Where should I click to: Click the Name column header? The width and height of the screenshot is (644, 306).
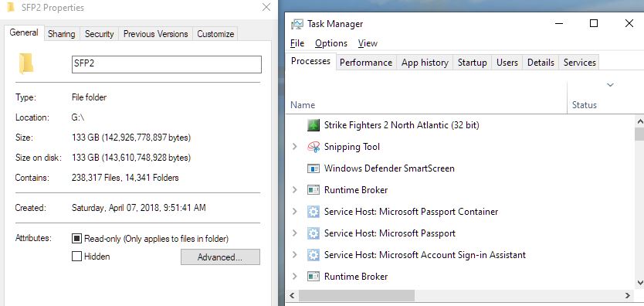coord(303,105)
